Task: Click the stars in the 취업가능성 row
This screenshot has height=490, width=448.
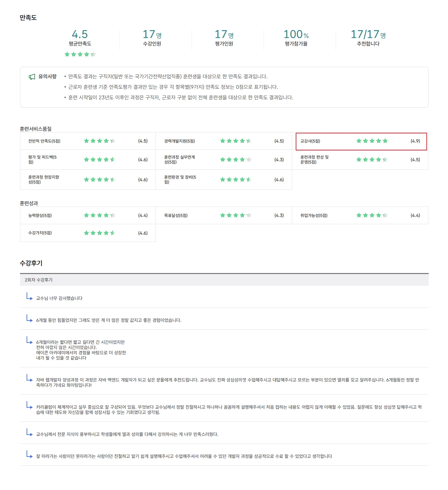Action: pyautogui.click(x=372, y=215)
